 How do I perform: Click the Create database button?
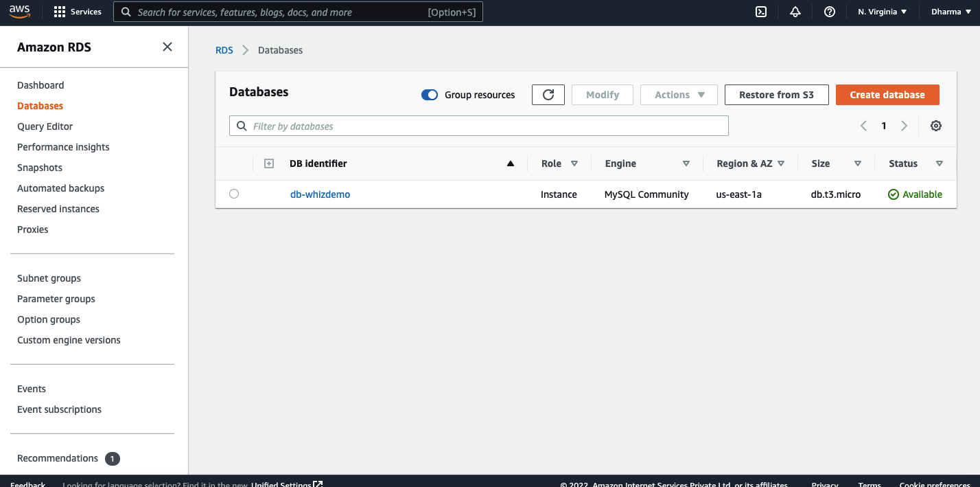pos(887,95)
